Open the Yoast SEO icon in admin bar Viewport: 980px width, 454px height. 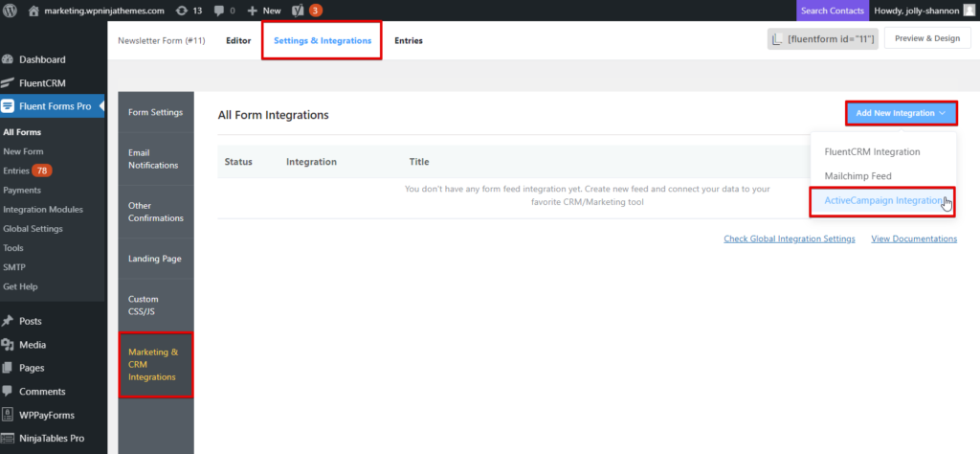pyautogui.click(x=299, y=11)
